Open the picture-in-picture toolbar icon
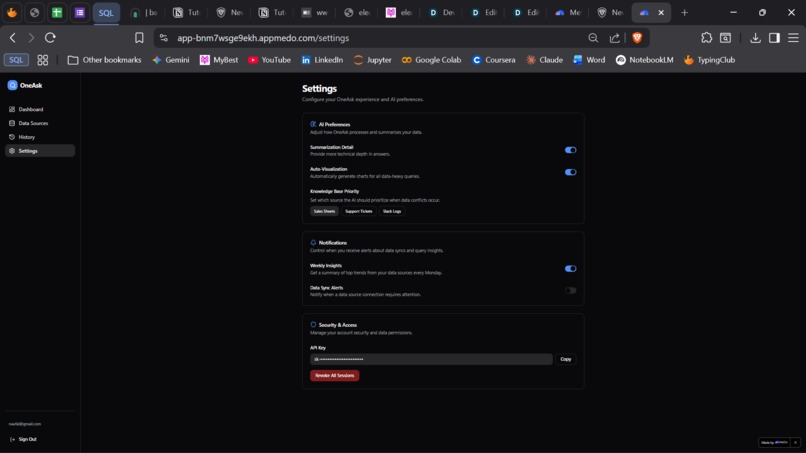The width and height of the screenshot is (806, 453). click(725, 38)
